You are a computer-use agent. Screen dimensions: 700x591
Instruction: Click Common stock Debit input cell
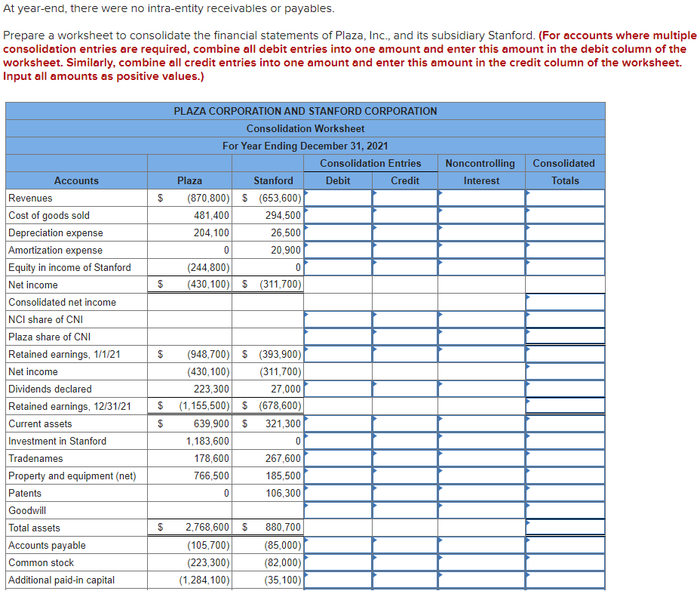click(x=338, y=562)
